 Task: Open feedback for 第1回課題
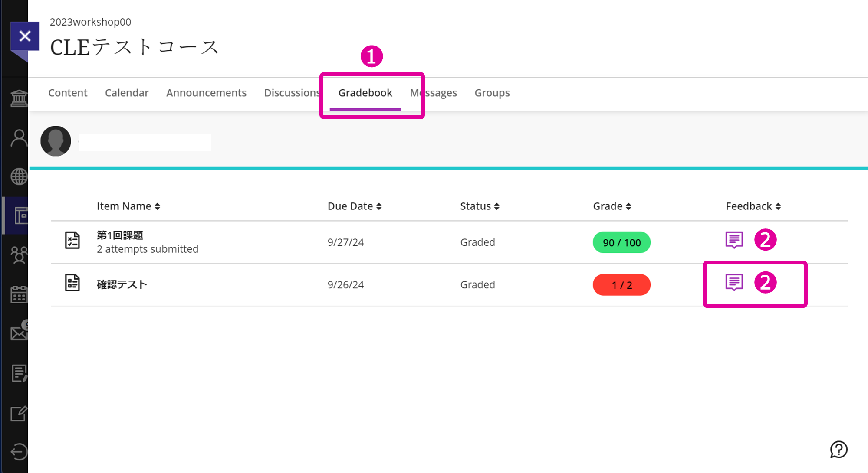point(733,239)
